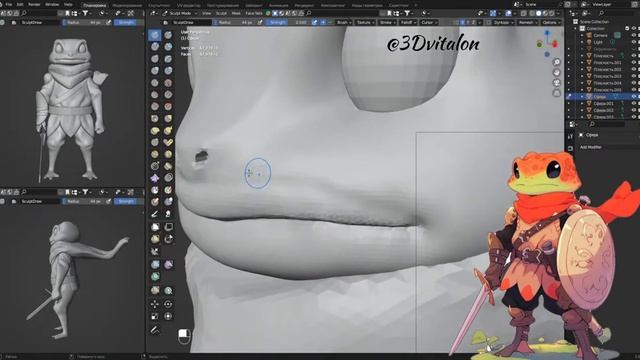The width and height of the screenshot is (640, 360).
Task: Toggle visibility of Сфера.002 object
Action: tap(634, 110)
